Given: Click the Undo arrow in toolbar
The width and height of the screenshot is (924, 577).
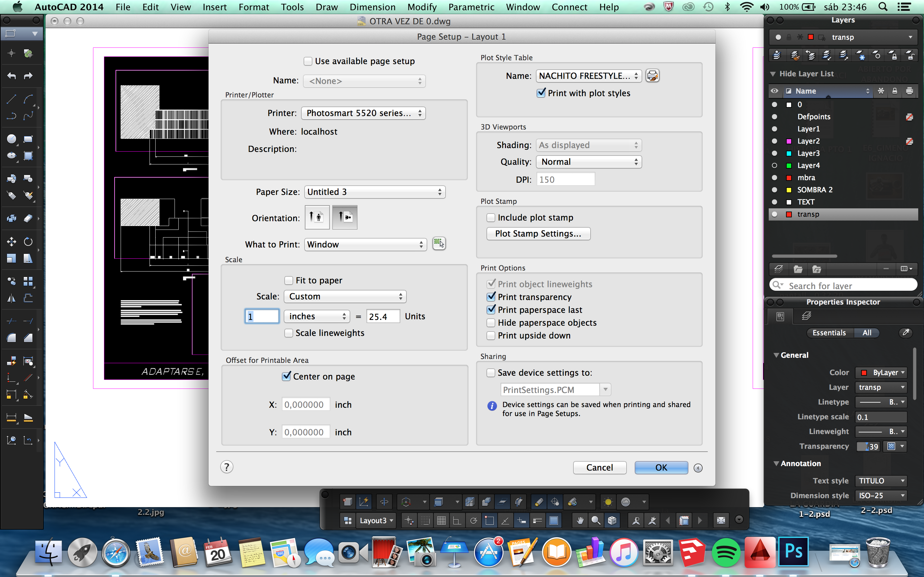Looking at the screenshot, I should [12, 76].
